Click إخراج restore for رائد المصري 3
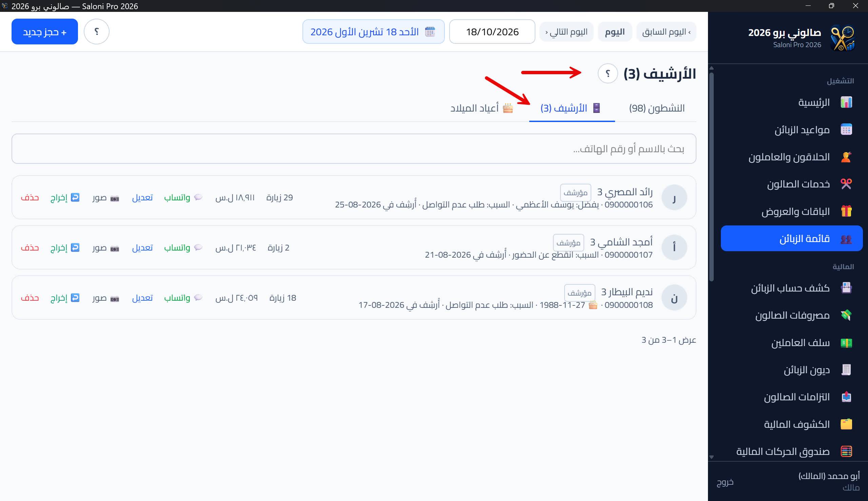868x501 pixels. pos(65,198)
